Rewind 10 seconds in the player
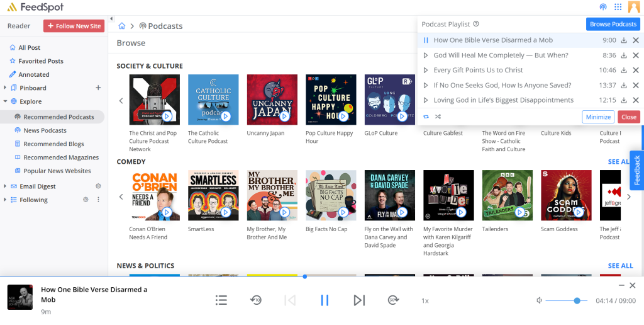Image resolution: width=644 pixels, height=325 pixels. pos(256,300)
